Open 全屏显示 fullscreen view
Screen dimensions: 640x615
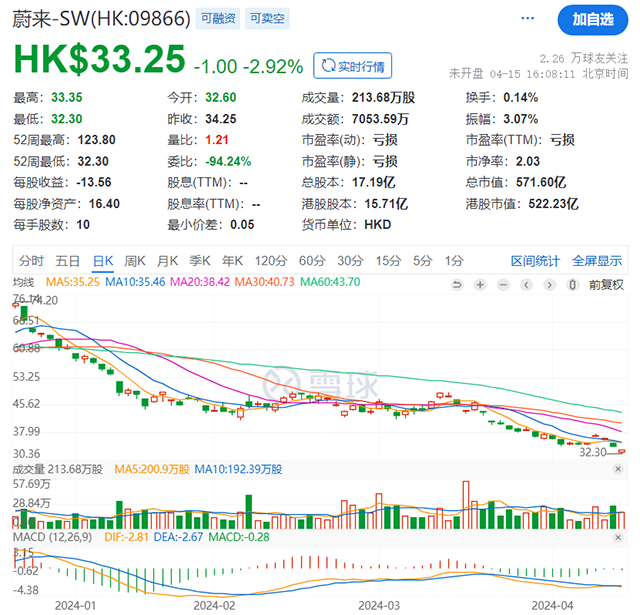point(597,260)
